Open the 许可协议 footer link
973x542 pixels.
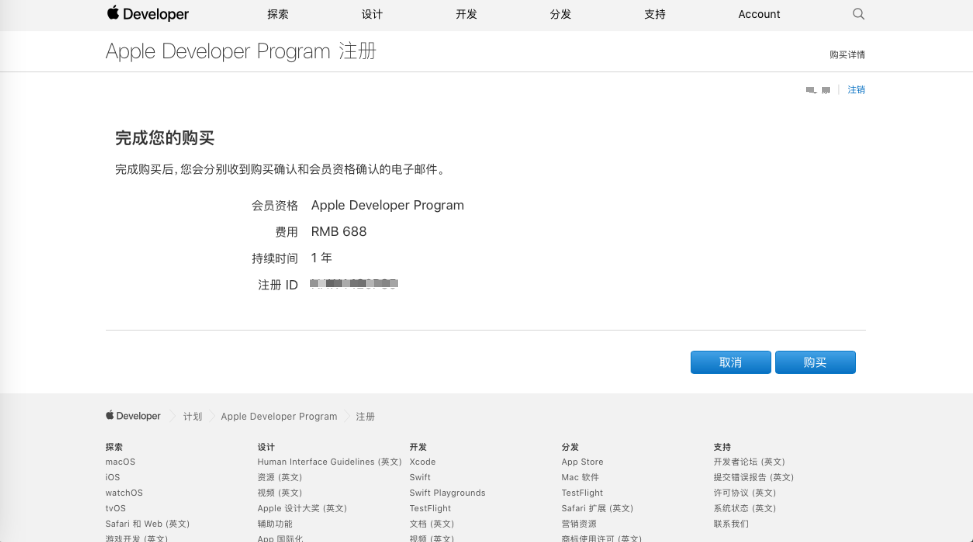coord(745,493)
